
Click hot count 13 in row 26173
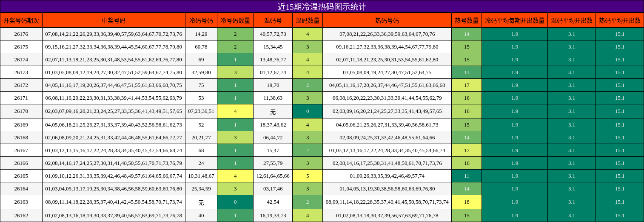click(467, 72)
